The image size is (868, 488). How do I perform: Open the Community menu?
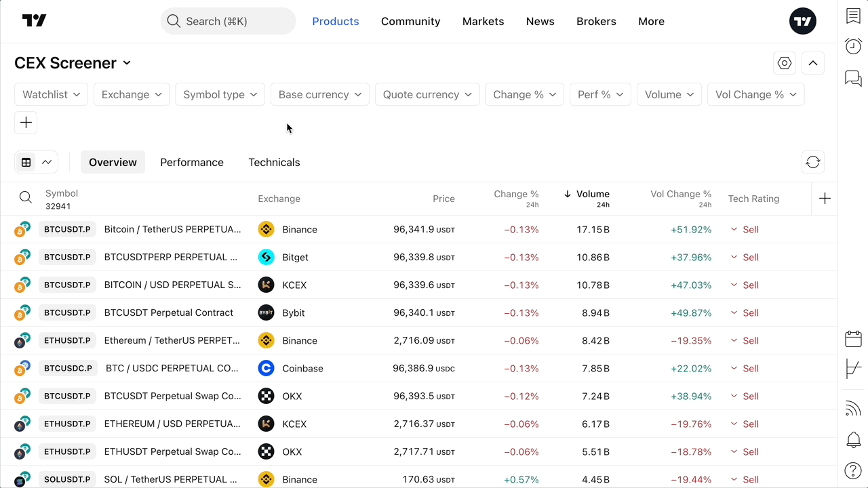pyautogui.click(x=411, y=21)
